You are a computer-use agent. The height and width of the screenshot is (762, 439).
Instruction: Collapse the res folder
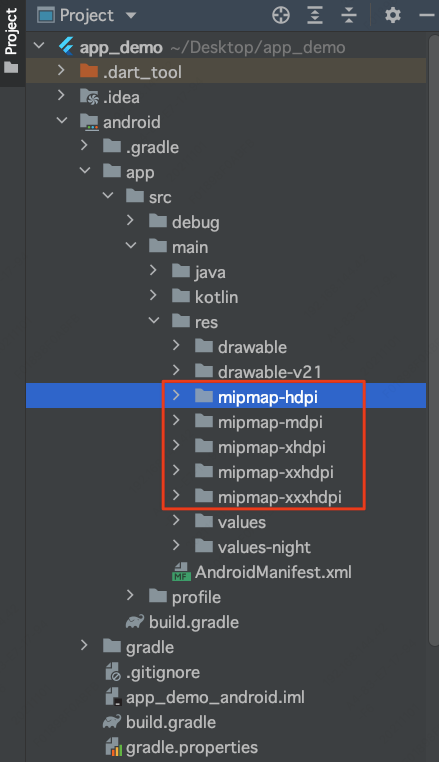[x=154, y=320]
